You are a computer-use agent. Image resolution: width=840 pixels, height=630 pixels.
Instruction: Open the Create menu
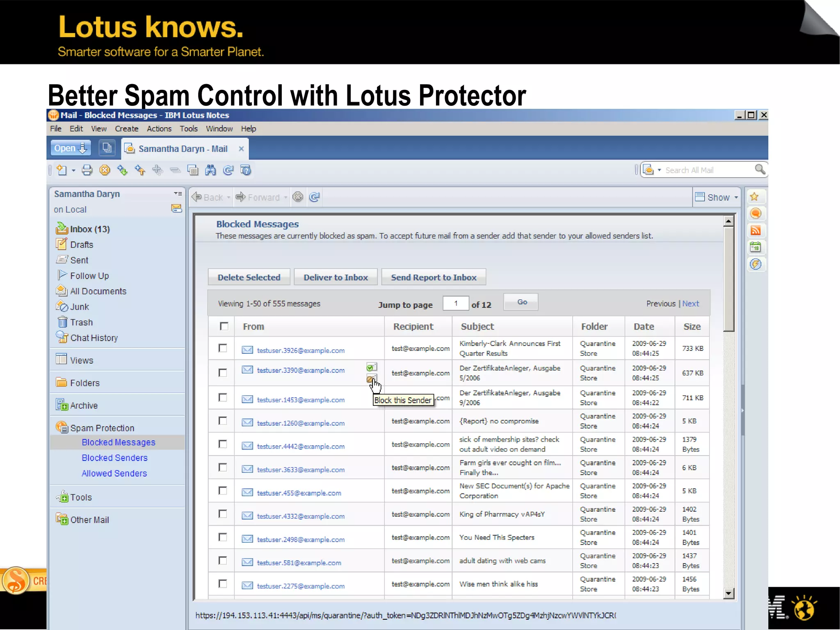(127, 128)
